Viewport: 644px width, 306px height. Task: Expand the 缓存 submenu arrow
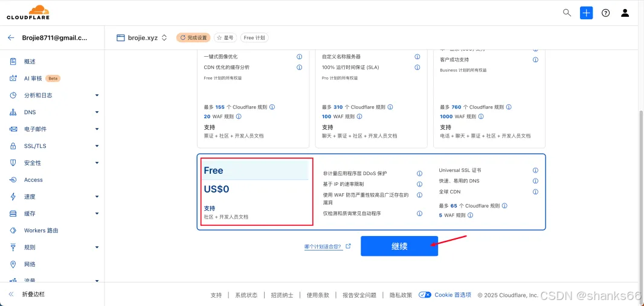tap(97, 213)
